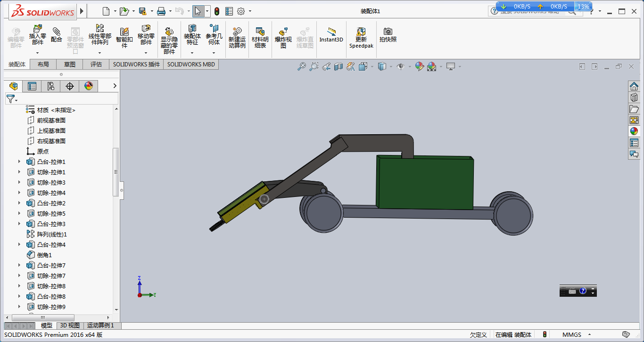The height and width of the screenshot is (342, 644).
Task: Open DisplayManager color ball tab
Action: point(89,86)
